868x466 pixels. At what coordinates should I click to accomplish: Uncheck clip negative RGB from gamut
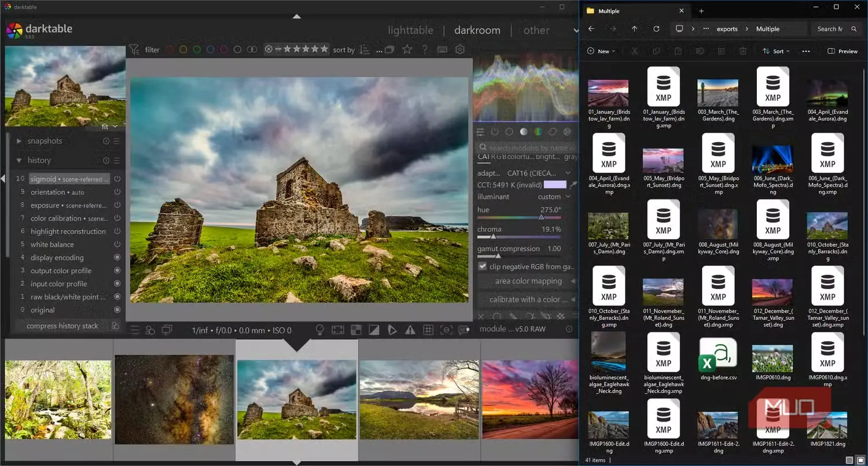point(483,267)
